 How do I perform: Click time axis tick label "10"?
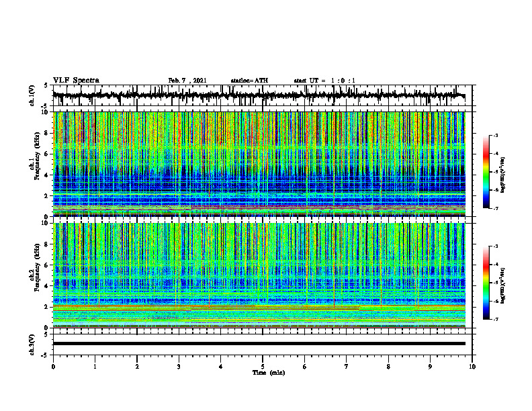472,367
